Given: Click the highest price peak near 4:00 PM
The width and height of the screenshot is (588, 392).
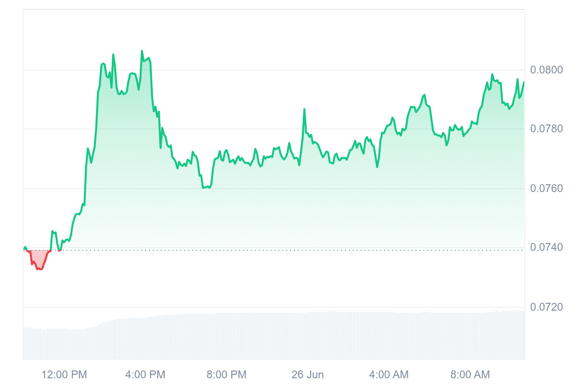Looking at the screenshot, I should click(142, 51).
